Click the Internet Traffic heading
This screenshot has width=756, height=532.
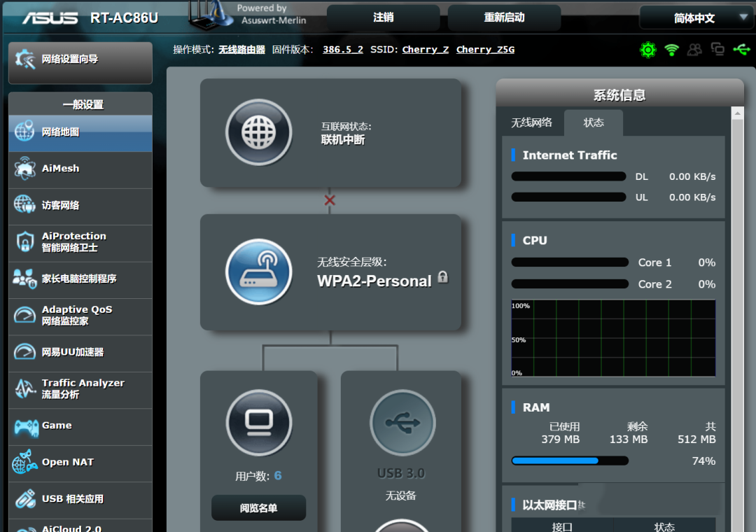click(x=570, y=155)
